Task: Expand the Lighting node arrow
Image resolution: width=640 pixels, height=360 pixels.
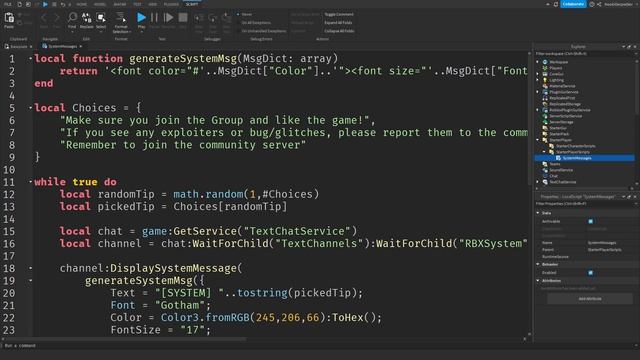Action: pyautogui.click(x=538, y=80)
